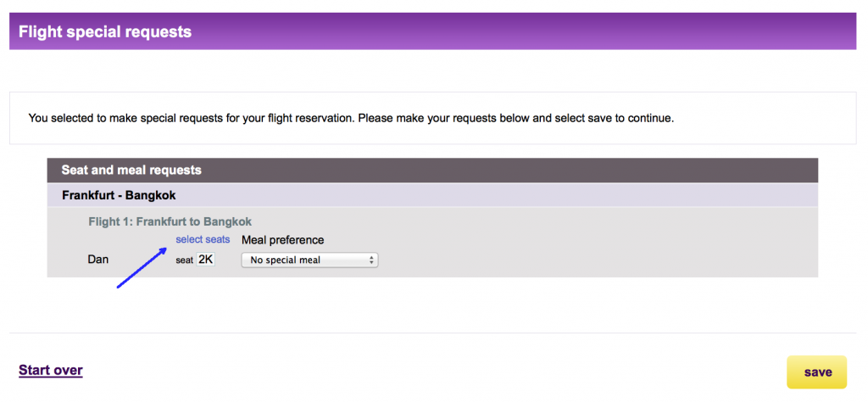Click the special requests instruction paragraph
The image size is (868, 403).
click(x=351, y=118)
